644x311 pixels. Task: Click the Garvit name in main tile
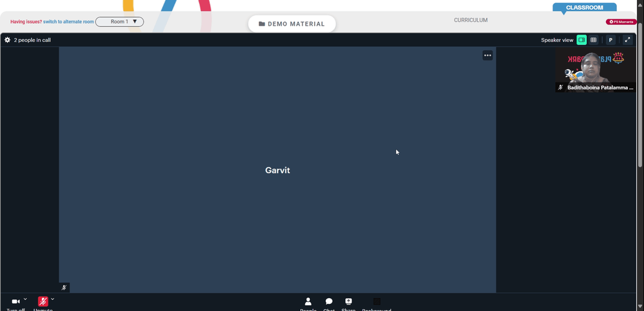tap(278, 170)
